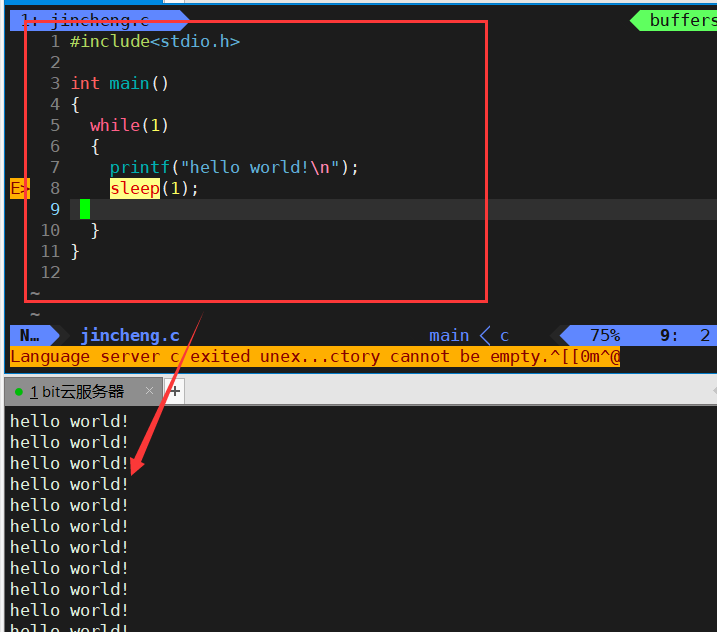
Task: Click line number 1 in the gutter
Action: [x=55, y=42]
